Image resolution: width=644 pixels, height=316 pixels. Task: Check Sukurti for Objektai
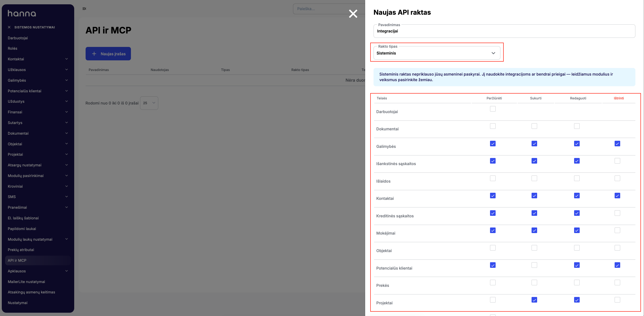pos(534,248)
